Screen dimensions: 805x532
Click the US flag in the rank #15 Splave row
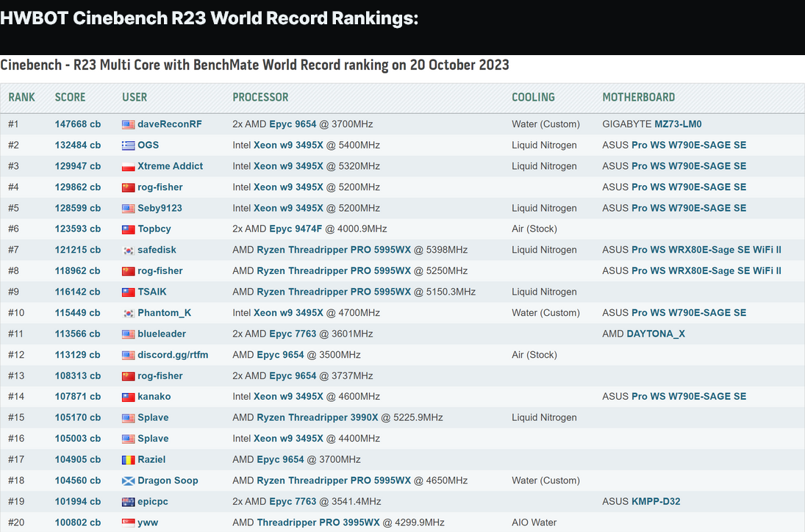point(129,417)
